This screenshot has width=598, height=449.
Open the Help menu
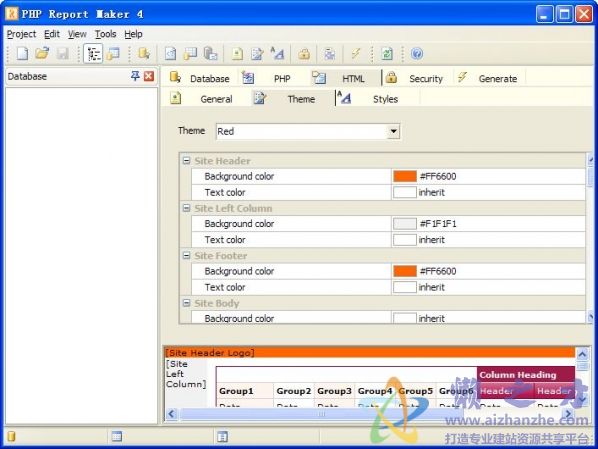pos(133,34)
